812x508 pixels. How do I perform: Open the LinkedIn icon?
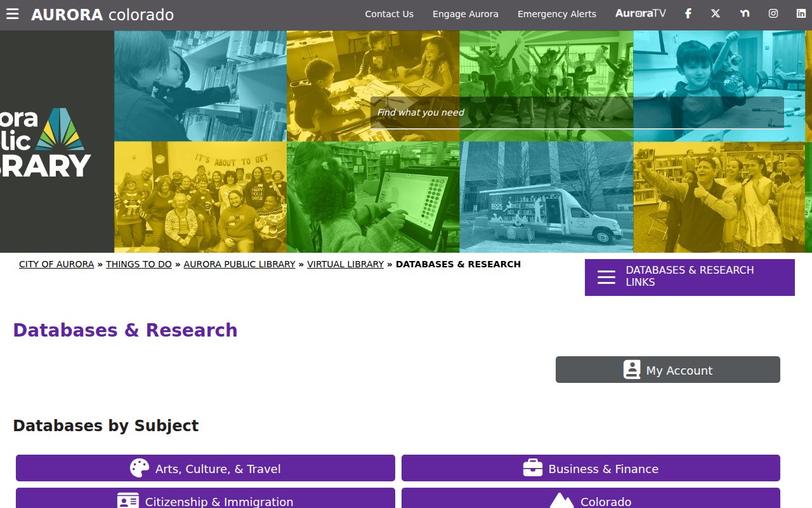pyautogui.click(x=801, y=13)
